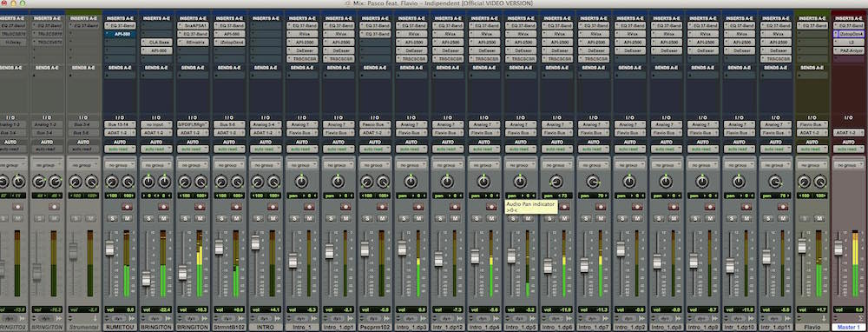868x332 pixels.
Task: Open 'REmatrix' insert plugin
Action: click(x=194, y=42)
